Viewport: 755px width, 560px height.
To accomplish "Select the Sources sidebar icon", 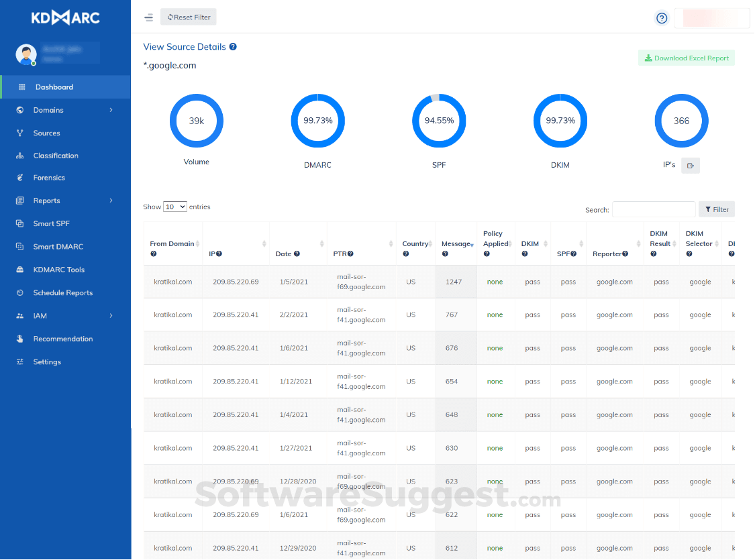I will [47, 133].
